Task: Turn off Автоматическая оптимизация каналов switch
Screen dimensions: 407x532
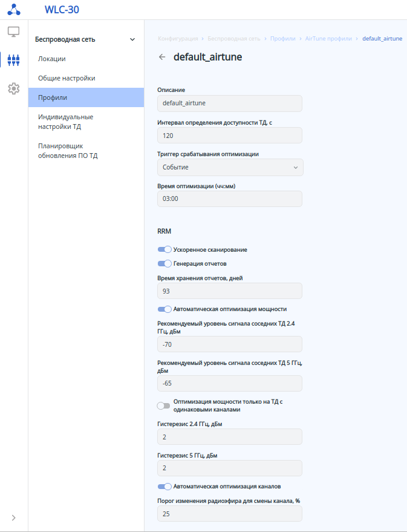Action: [x=164, y=486]
